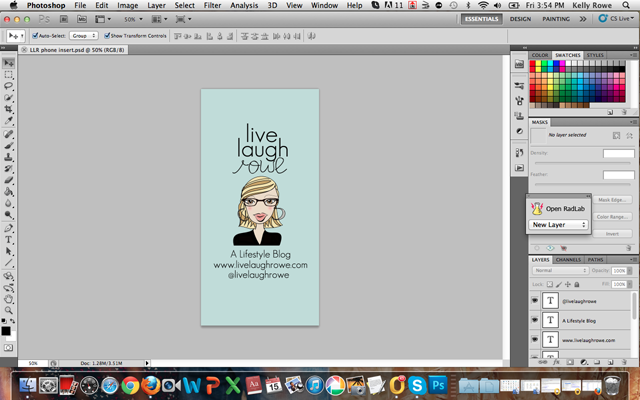Choose the Zoom tool in the toolbox
The height and width of the screenshot is (400, 640).
[8, 310]
